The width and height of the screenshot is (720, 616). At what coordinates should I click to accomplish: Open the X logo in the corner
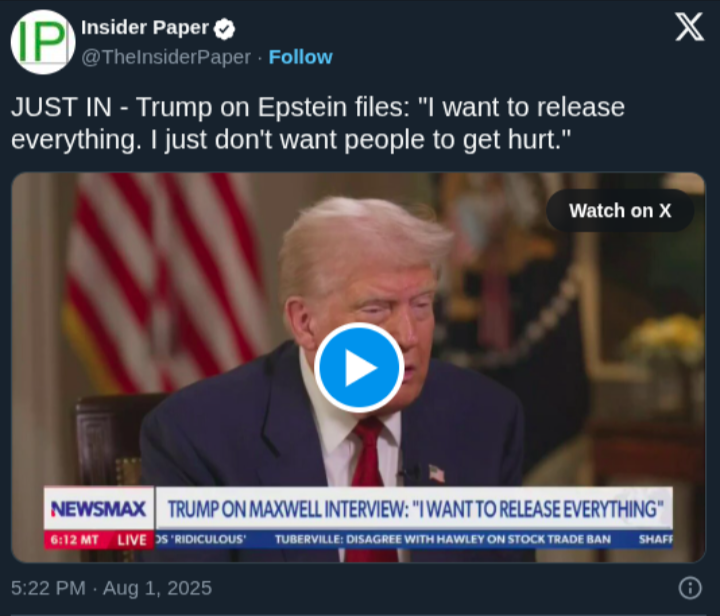click(x=689, y=27)
